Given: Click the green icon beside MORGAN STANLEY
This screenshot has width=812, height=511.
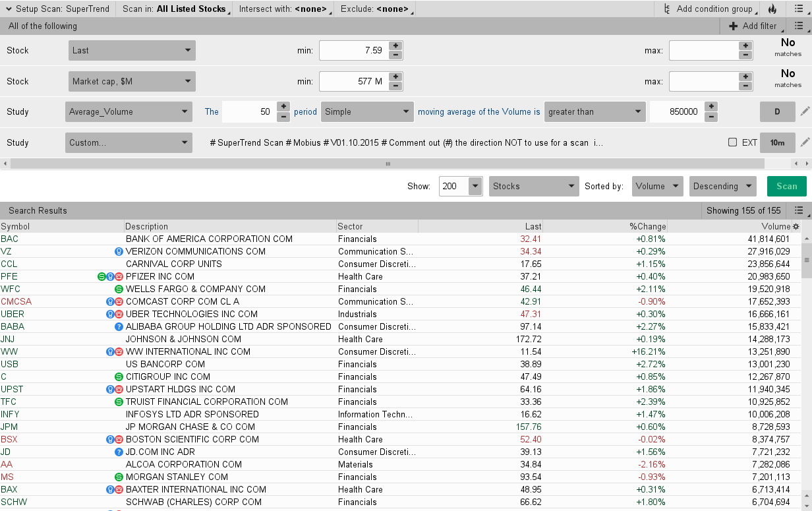Looking at the screenshot, I should 119,477.
